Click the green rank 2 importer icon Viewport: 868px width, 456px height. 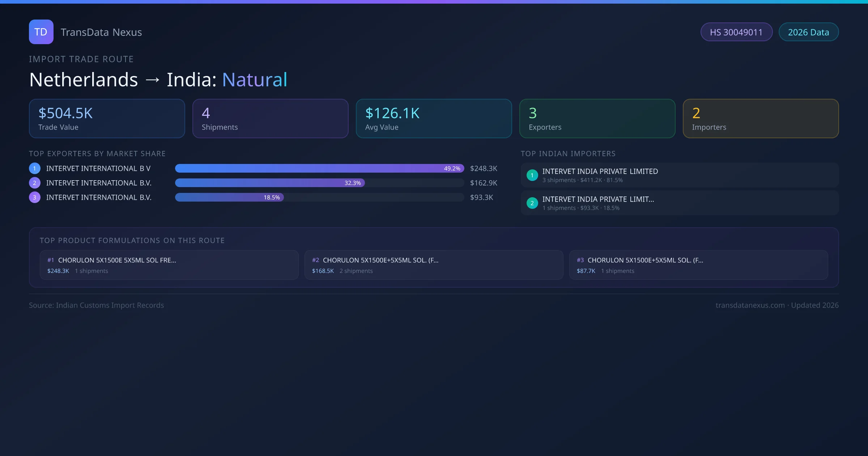[x=532, y=203]
